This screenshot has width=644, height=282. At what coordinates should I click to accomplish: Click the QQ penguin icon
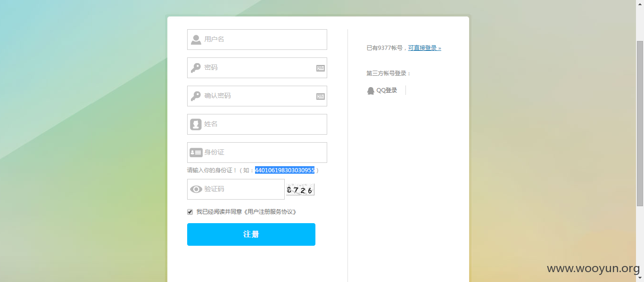pyautogui.click(x=371, y=90)
